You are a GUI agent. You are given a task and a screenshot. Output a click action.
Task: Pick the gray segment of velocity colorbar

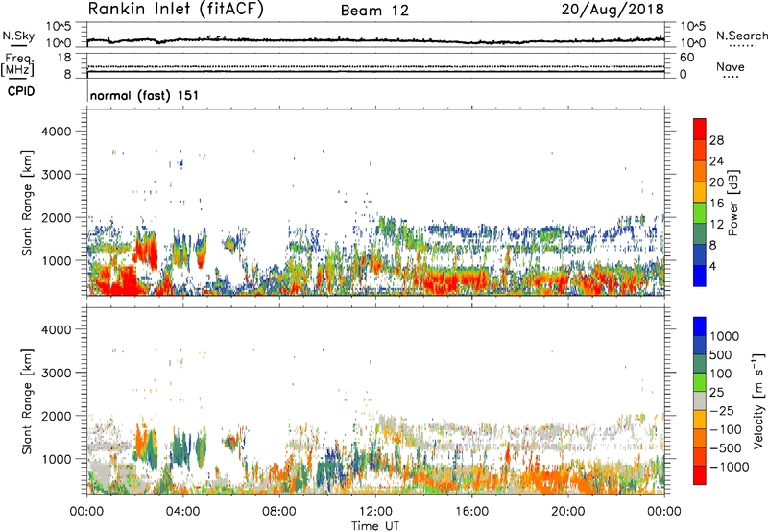pyautogui.click(x=700, y=400)
